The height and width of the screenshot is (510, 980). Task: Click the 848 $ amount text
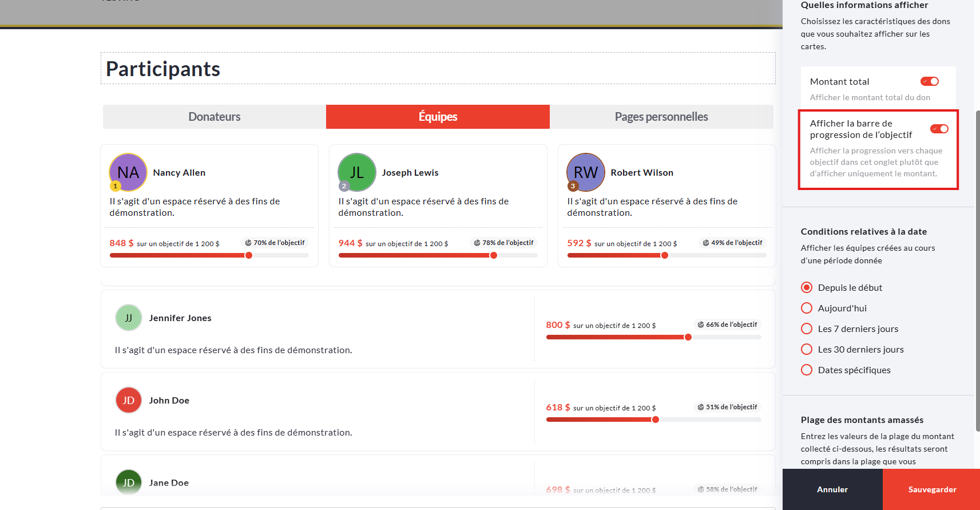(121, 243)
